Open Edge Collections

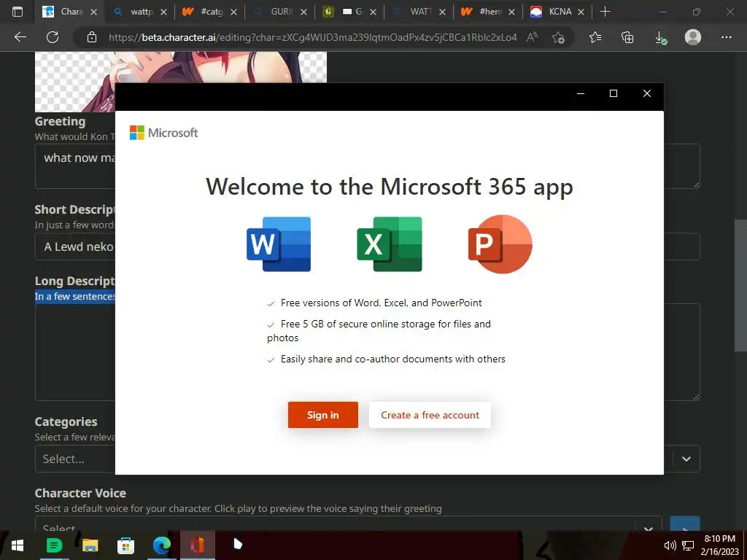coord(627,37)
